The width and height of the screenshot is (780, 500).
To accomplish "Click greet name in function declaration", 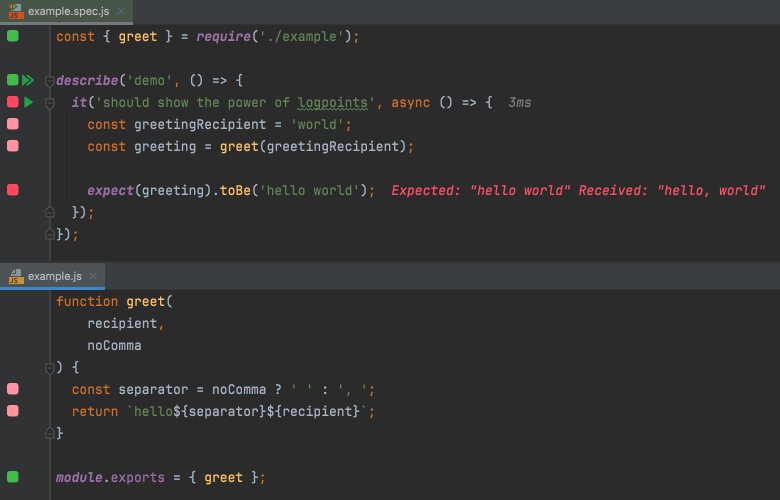I will [145, 301].
